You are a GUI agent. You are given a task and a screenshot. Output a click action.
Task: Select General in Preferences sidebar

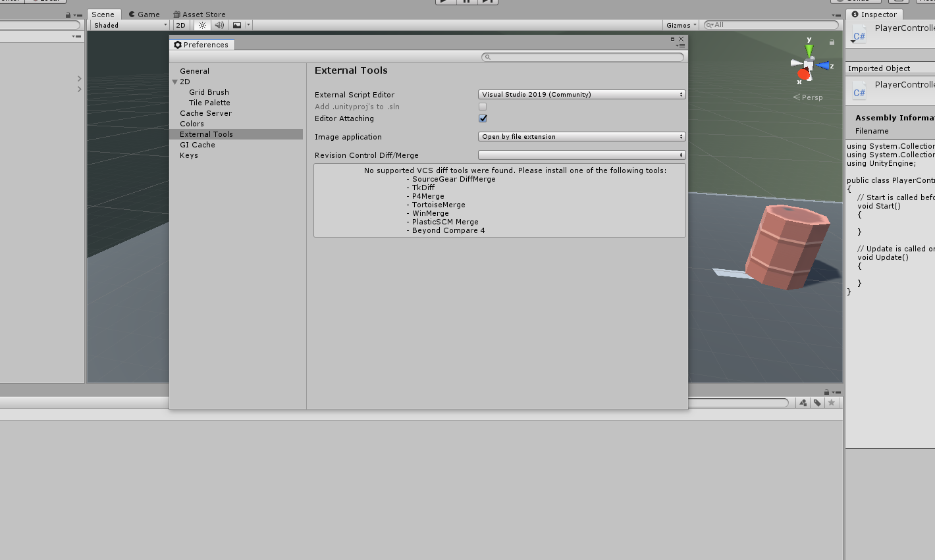pyautogui.click(x=195, y=71)
